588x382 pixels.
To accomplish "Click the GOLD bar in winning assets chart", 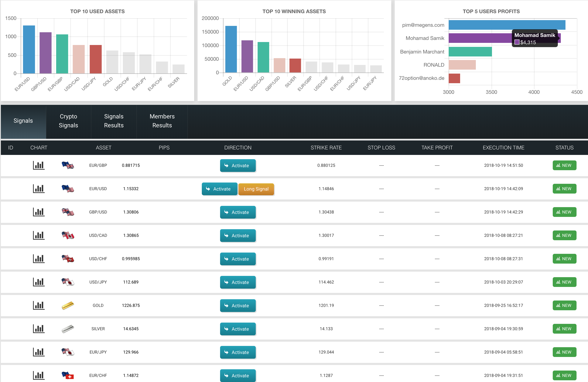I will (x=231, y=49).
